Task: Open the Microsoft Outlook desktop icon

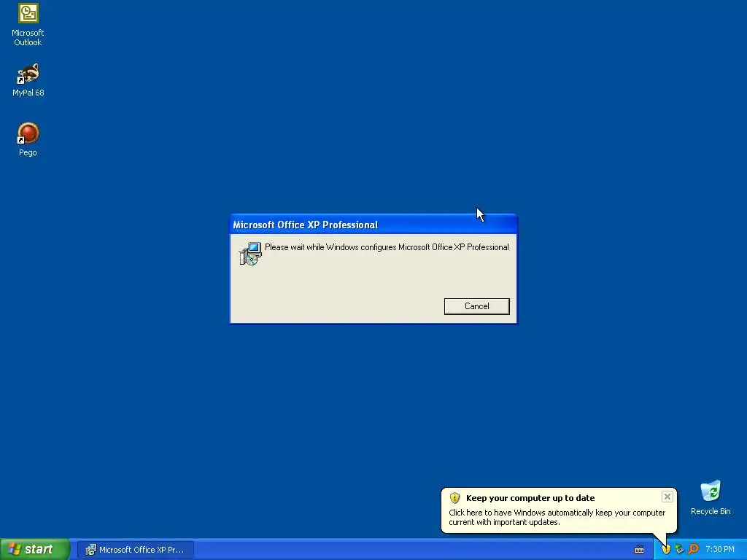Action: click(x=28, y=25)
